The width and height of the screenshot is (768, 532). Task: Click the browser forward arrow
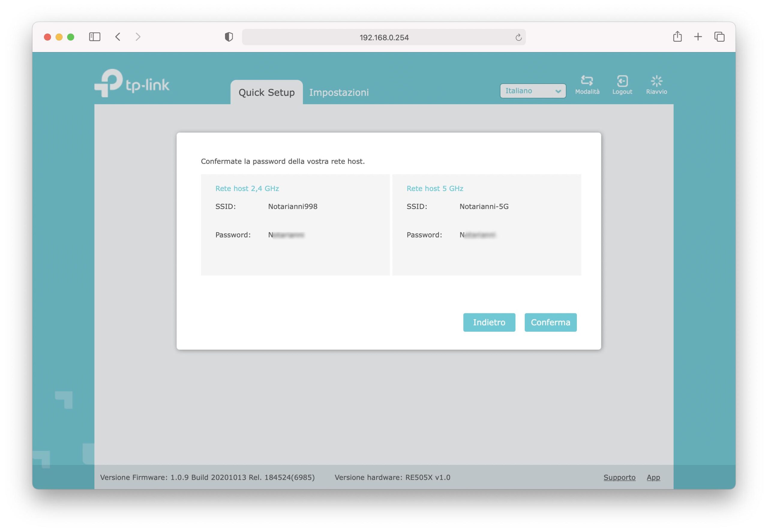[x=138, y=37]
